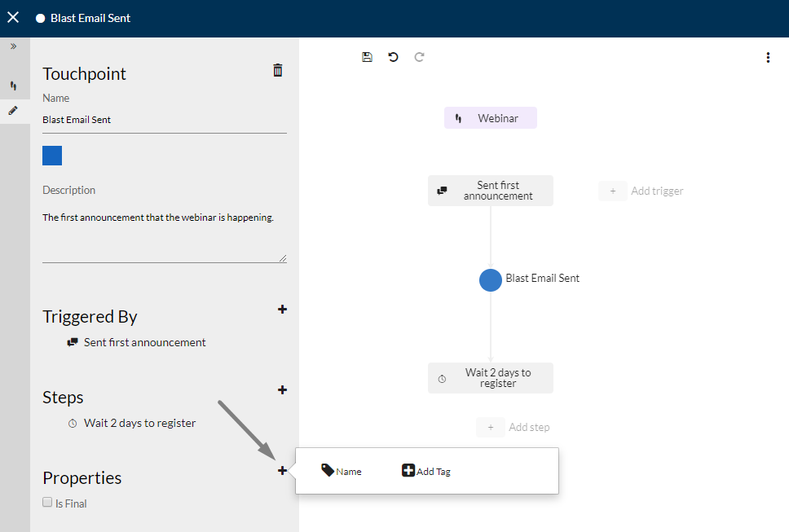Image resolution: width=789 pixels, height=532 pixels.
Task: Open the three-dot more options menu
Action: pos(768,57)
